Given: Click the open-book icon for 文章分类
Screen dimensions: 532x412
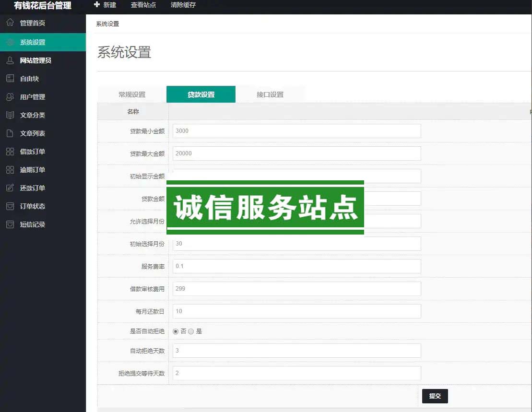Looking at the screenshot, I should (x=10, y=115).
